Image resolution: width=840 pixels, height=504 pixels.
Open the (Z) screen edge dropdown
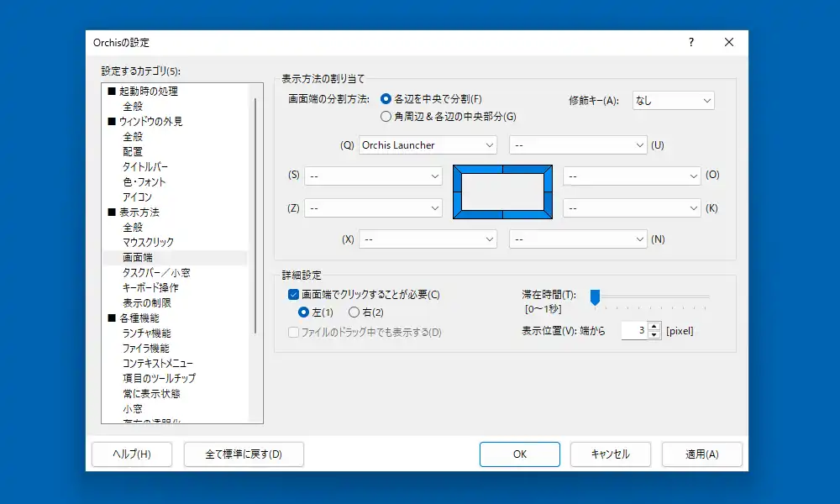[373, 207]
